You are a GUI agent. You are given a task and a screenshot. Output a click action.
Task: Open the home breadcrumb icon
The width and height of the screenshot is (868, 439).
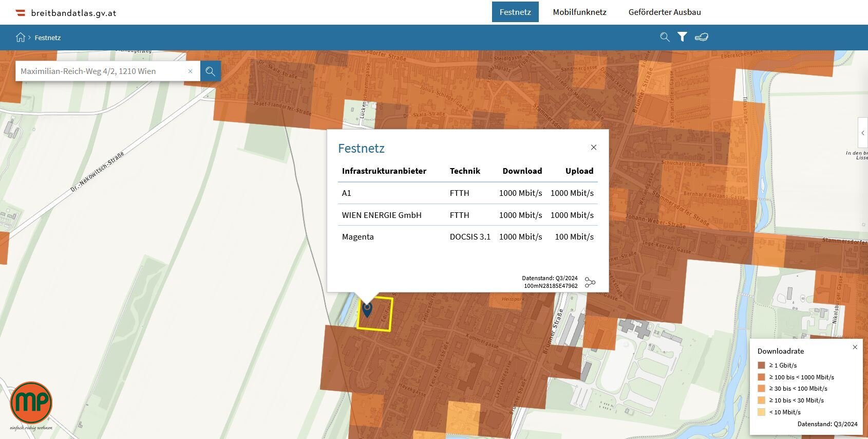tap(21, 38)
